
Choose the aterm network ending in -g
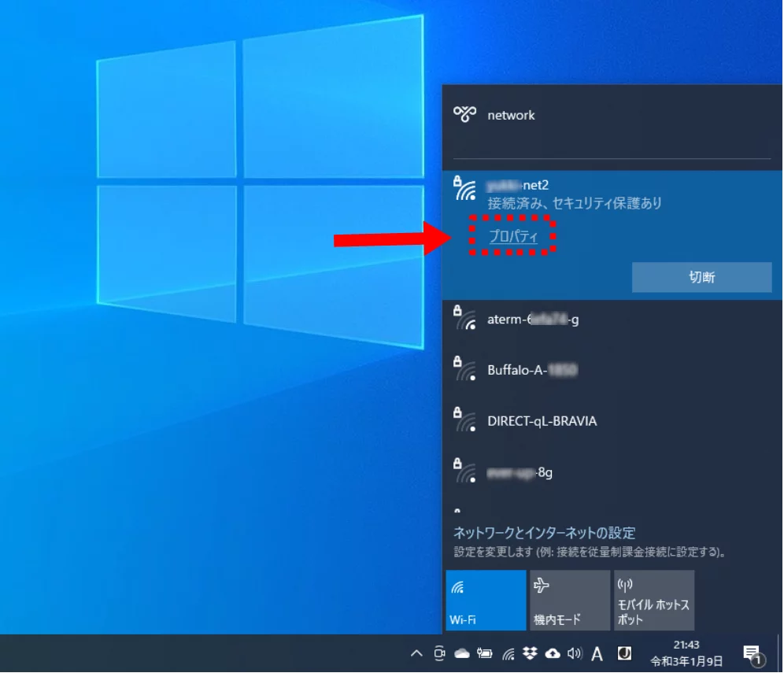point(533,320)
